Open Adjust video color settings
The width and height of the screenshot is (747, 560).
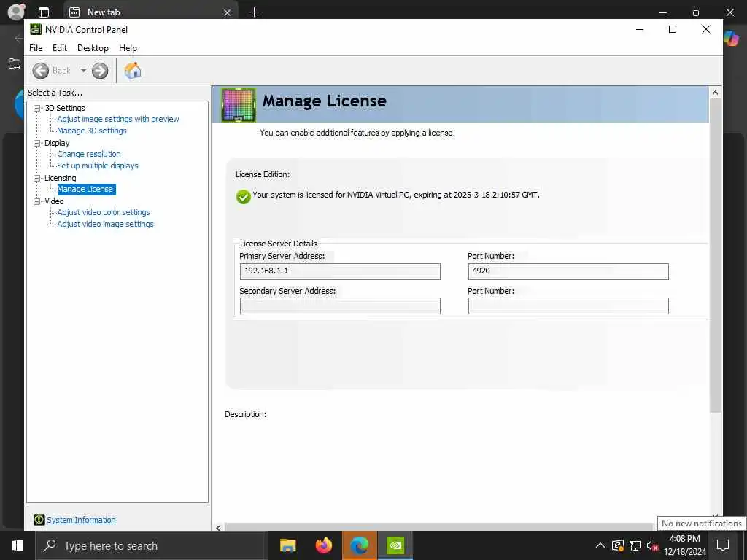pos(104,212)
